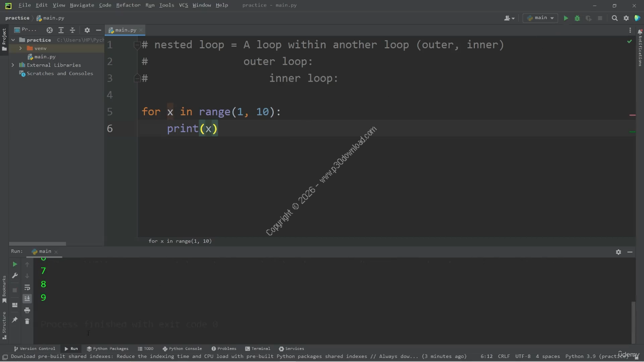This screenshot has width=644, height=362.
Task: Click the Run console vertical scrollbar
Action: tap(633, 322)
